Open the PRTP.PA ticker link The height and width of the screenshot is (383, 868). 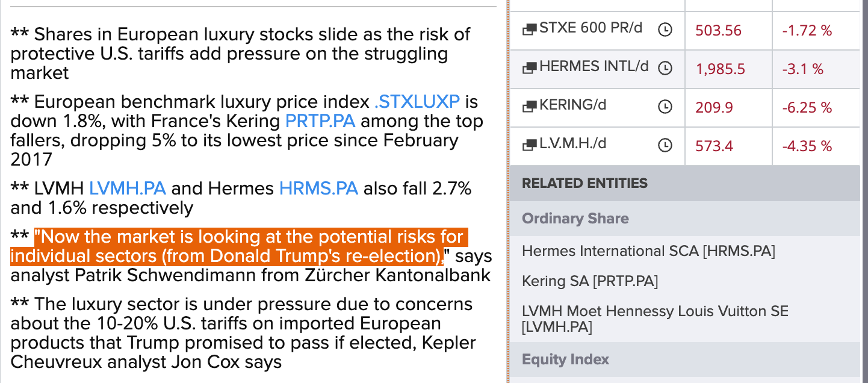tap(320, 121)
